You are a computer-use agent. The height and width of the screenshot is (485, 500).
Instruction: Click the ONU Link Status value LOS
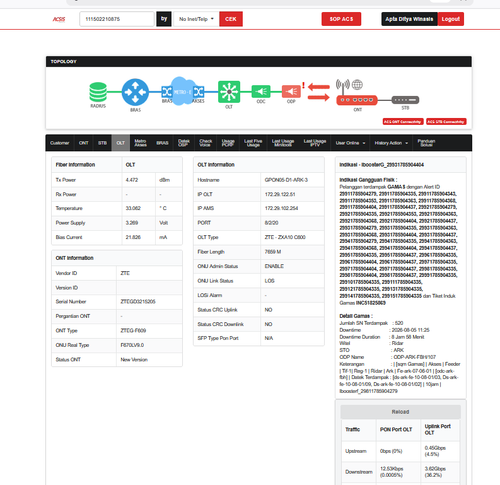click(x=269, y=281)
